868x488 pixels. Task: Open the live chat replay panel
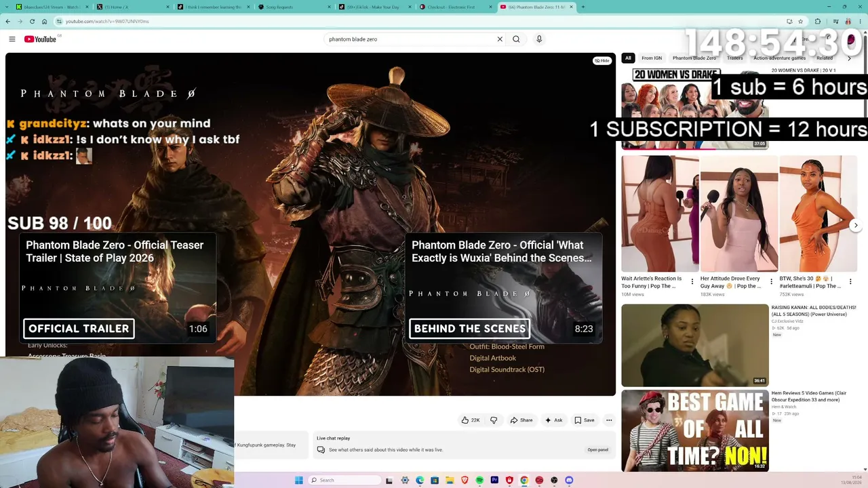[x=597, y=450]
